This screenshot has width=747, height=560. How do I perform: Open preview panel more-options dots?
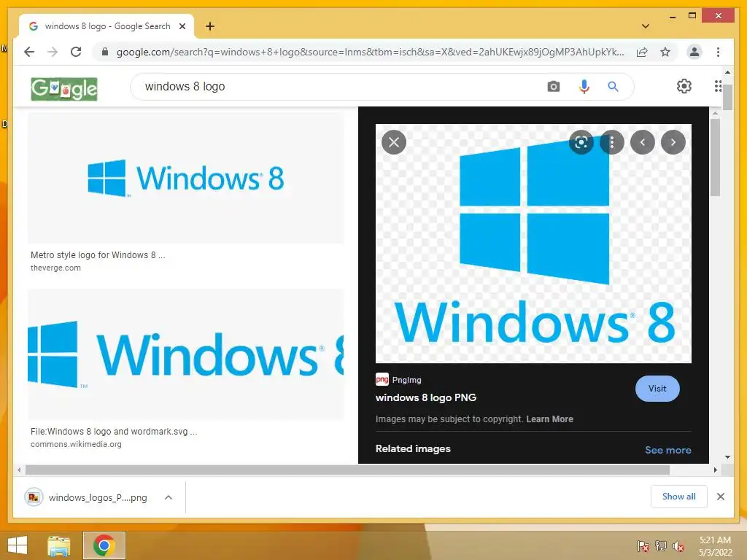tap(612, 142)
